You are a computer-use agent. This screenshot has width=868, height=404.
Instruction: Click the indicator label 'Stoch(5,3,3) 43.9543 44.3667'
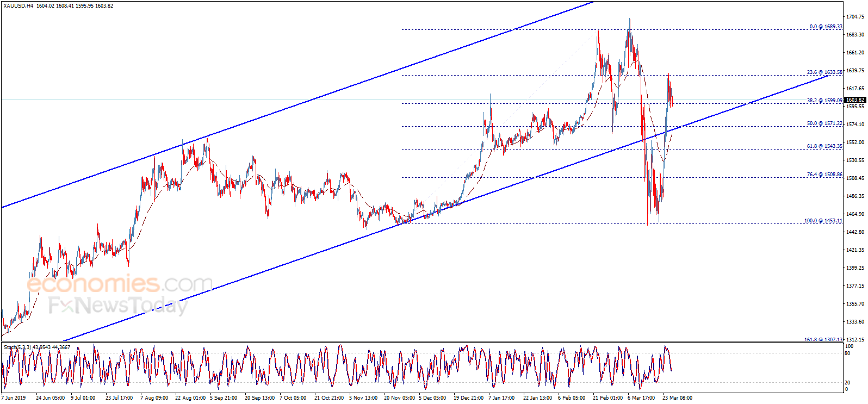click(37, 347)
